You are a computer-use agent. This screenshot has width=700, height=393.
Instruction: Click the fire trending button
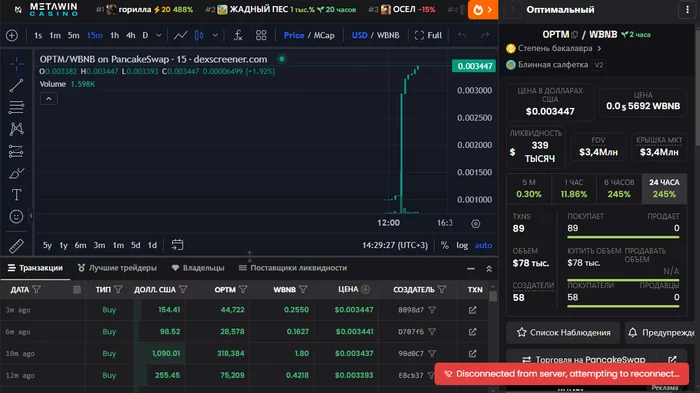coord(483,10)
